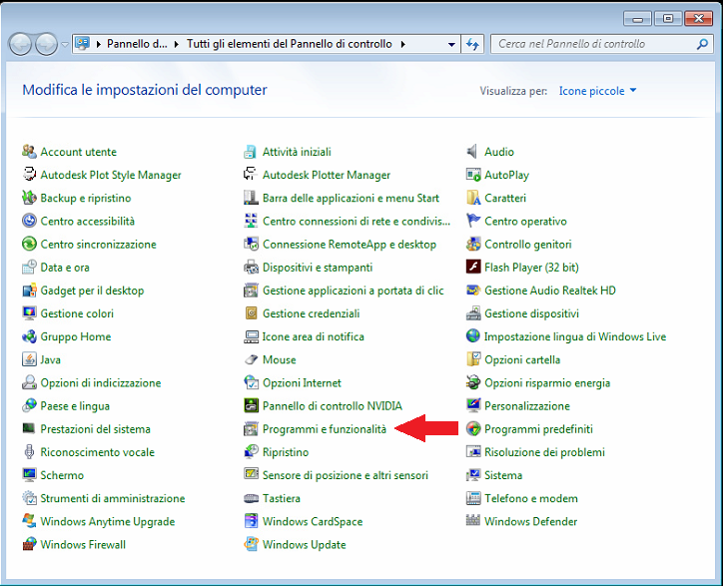Image resolution: width=723 pixels, height=588 pixels.
Task: Click the Opzioni risparmio energia icon
Action: point(472,382)
